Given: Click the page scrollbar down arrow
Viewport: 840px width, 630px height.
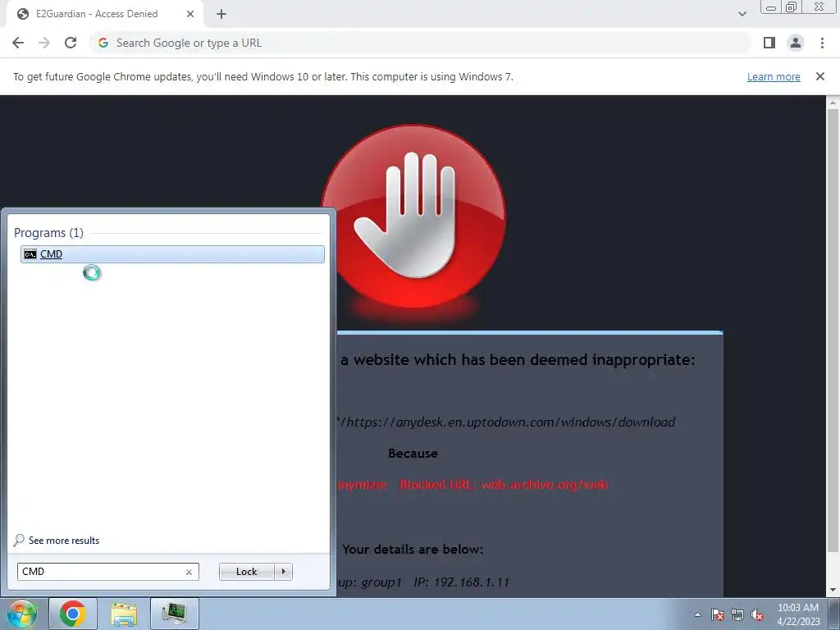Looking at the screenshot, I should click(833, 591).
